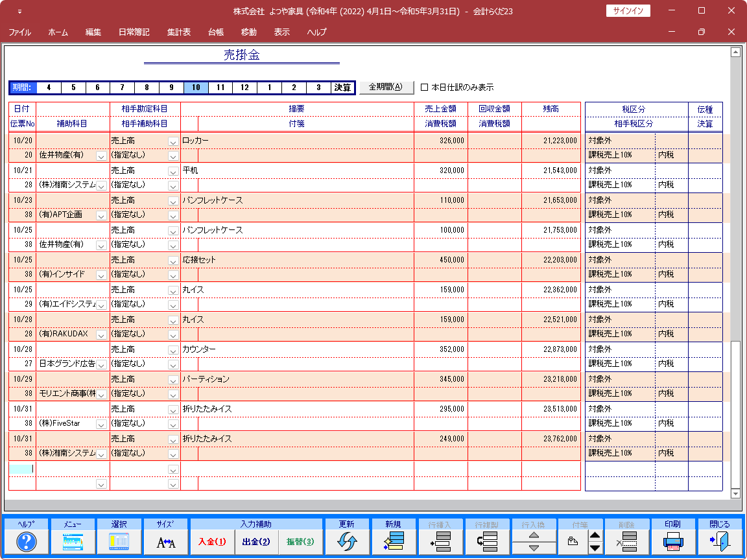Image resolution: width=747 pixels, height=560 pixels.
Task: Open 佐井物産(有) dropdown in 10/20 row
Action: coord(101,156)
